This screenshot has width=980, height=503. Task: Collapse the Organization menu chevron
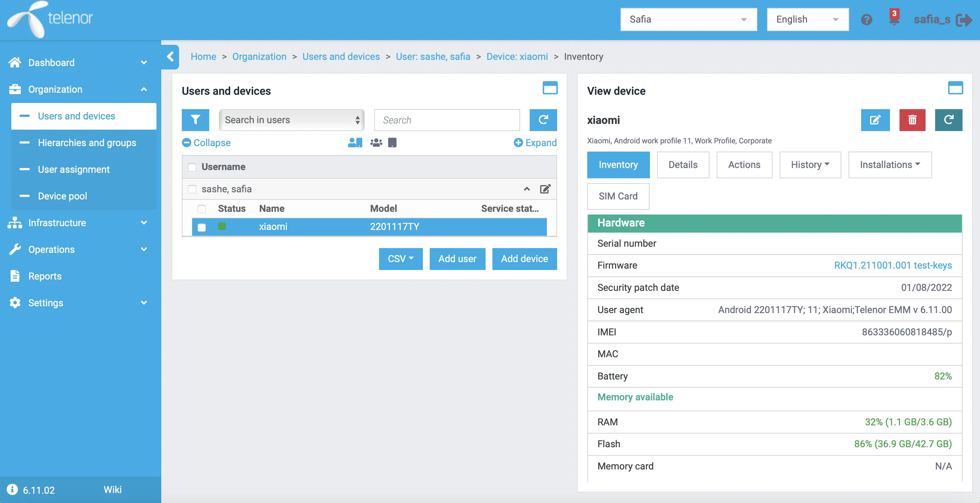click(x=144, y=89)
